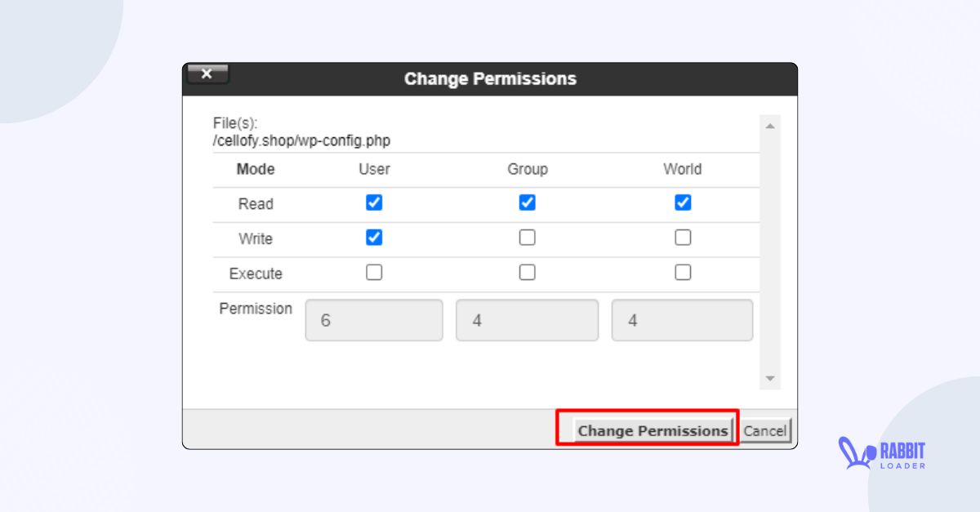Uncheck the Read permission for Group

point(527,203)
